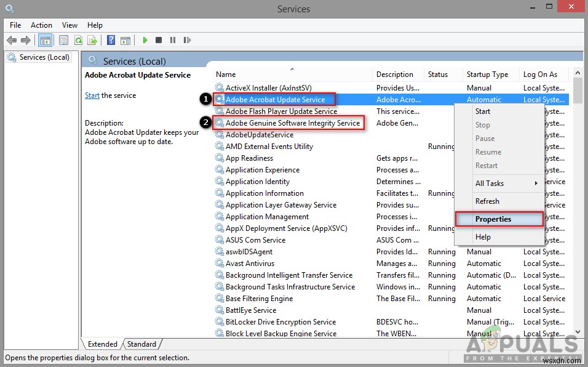Restart the service using the restart icon
This screenshot has width=588, height=367.
pos(188,40)
